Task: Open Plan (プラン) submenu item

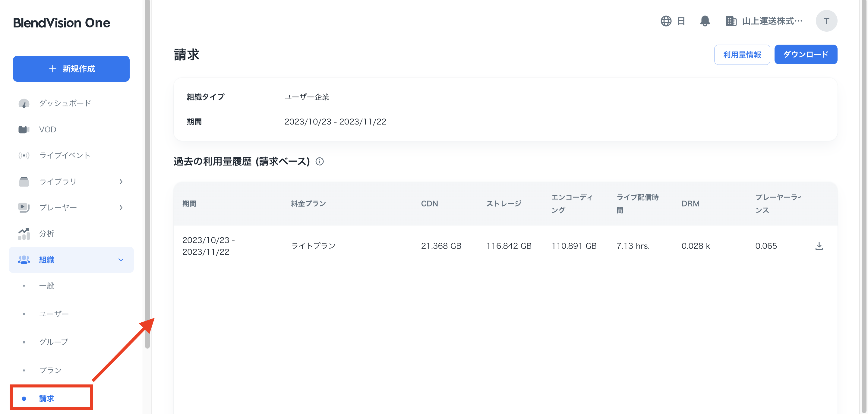Action: coord(51,370)
